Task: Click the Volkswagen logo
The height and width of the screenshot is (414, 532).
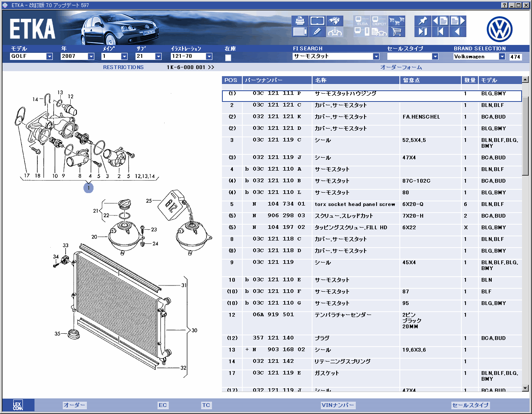Action: pos(500,29)
